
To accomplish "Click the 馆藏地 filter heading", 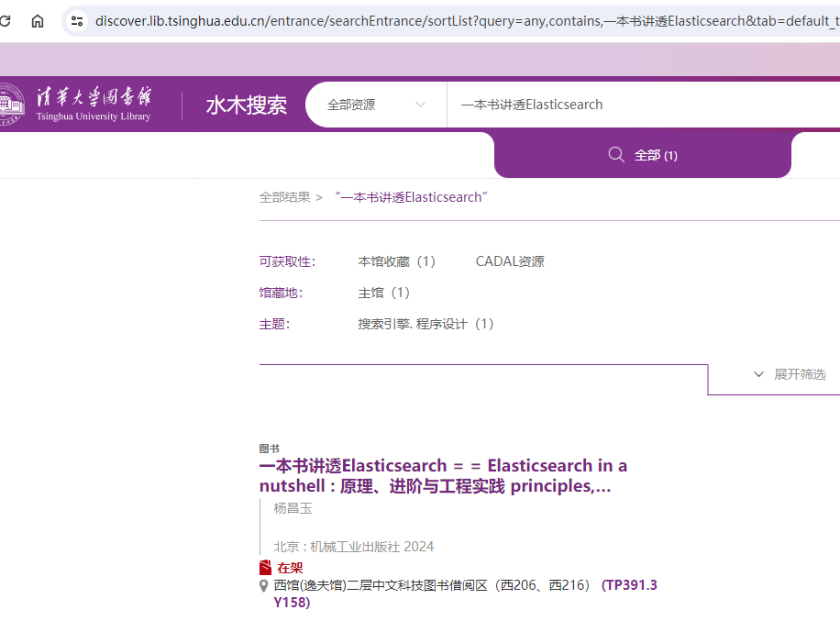I will 282,293.
